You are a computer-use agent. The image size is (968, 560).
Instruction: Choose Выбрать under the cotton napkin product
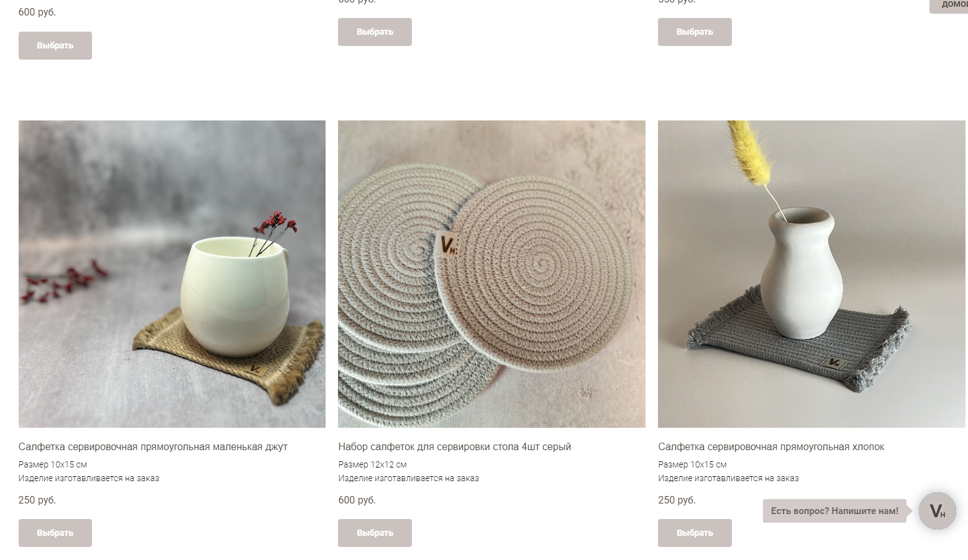click(695, 533)
